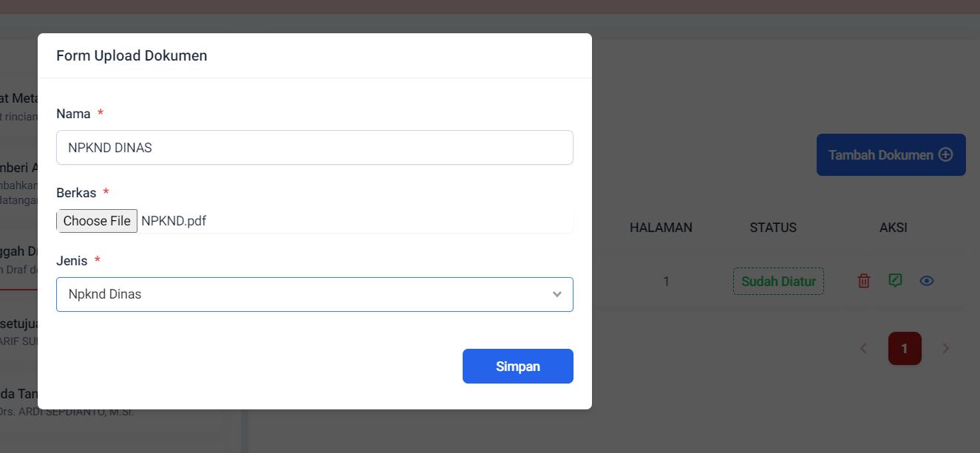The image size is (980, 453).
Task: Go to previous page with left chevron
Action: click(862, 348)
